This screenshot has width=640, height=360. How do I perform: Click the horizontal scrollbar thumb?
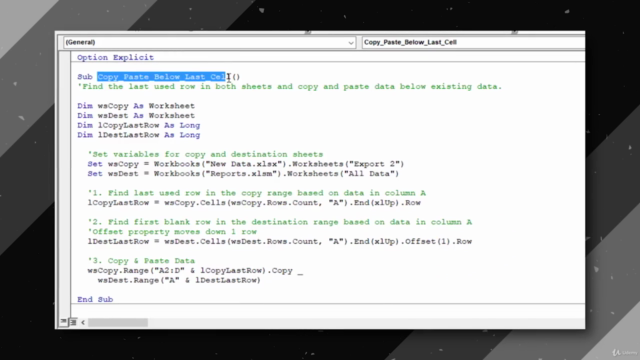[x=118, y=322]
